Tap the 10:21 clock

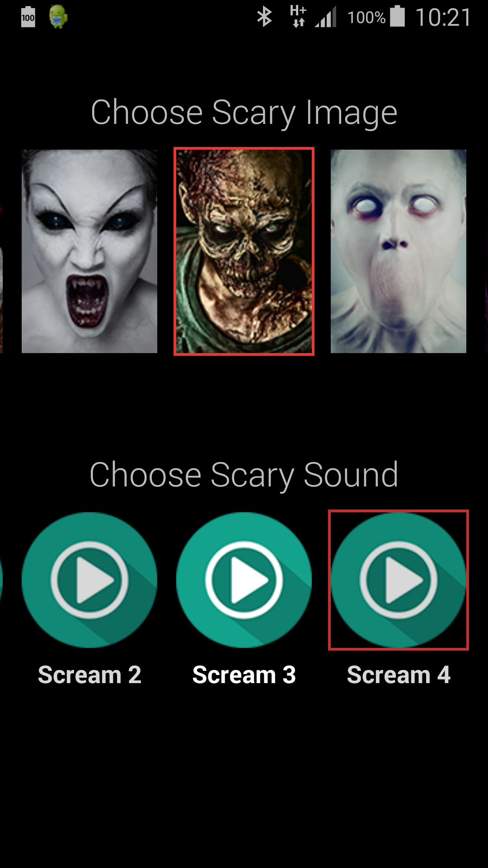point(443,18)
